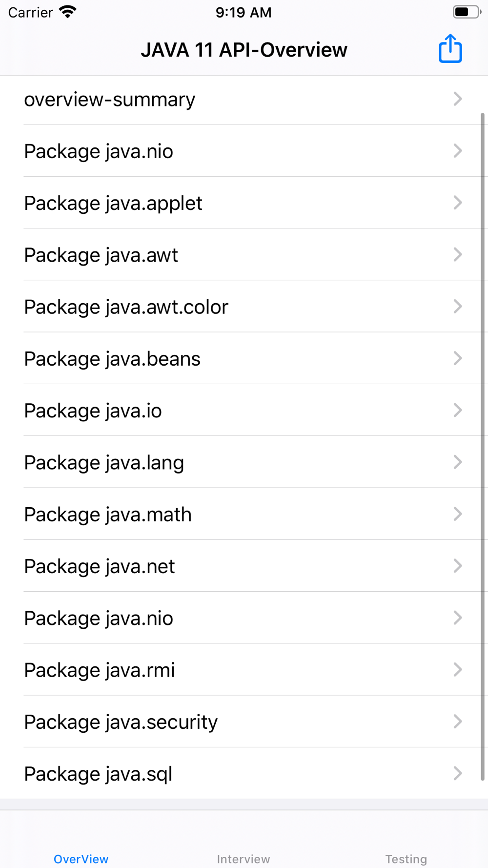This screenshot has width=488, height=868.
Task: Open Package java.io
Action: (244, 410)
